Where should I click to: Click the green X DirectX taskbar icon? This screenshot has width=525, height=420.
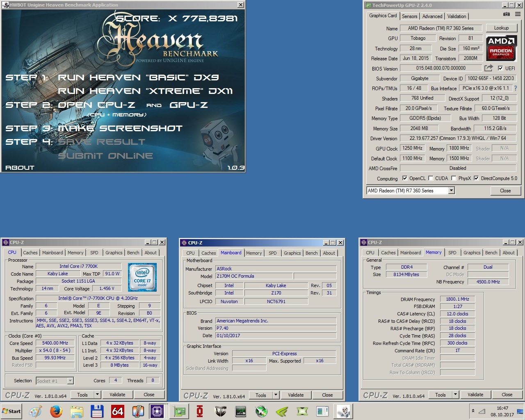[302, 411]
